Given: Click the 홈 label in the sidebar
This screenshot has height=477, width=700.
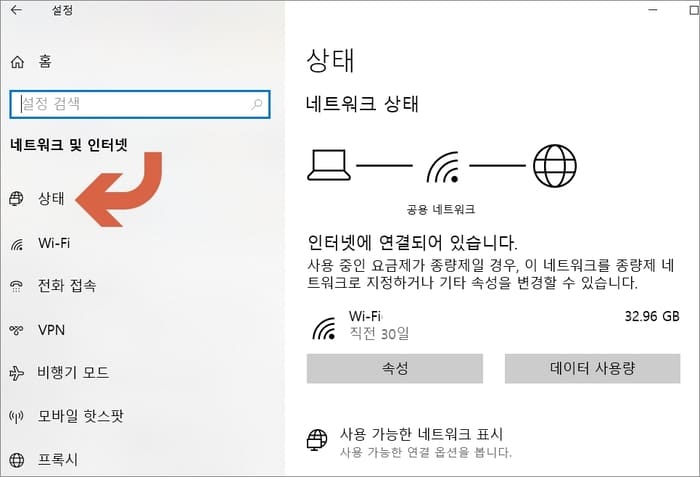Looking at the screenshot, I should (x=45, y=61).
